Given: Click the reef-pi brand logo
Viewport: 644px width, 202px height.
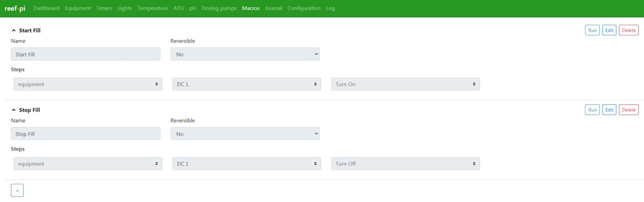Looking at the screenshot, I should (x=14, y=9).
